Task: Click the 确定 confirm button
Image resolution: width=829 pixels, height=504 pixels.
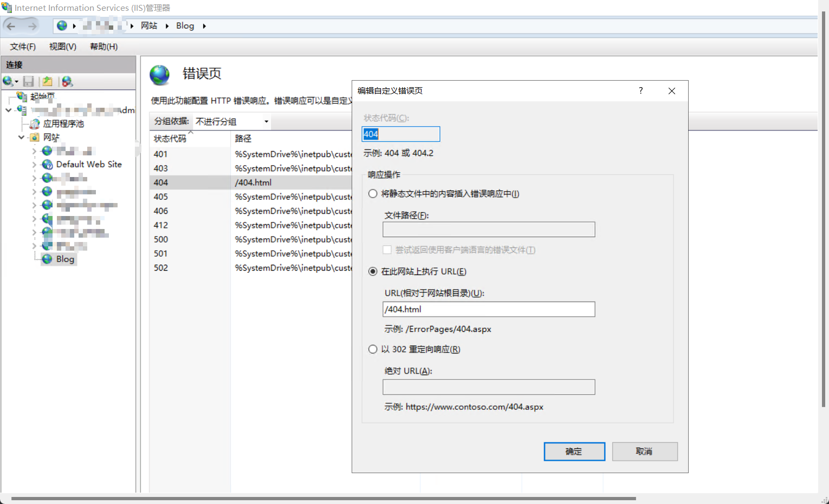Action: (574, 451)
